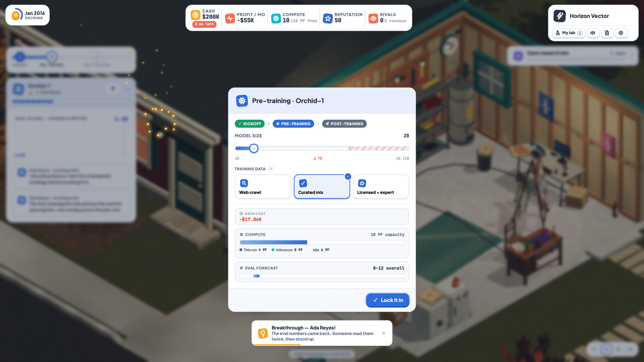The width and height of the screenshot is (644, 362).
Task: Click the Horizon Vector lab name
Action: pos(589,16)
